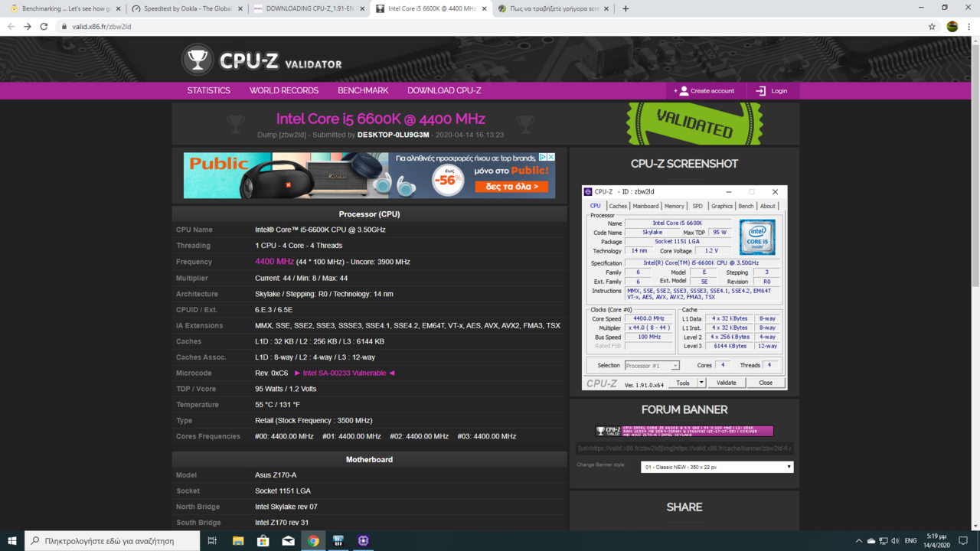Image resolution: width=980 pixels, height=551 pixels.
Task: Switch the ENG input language indicator
Action: [912, 540]
